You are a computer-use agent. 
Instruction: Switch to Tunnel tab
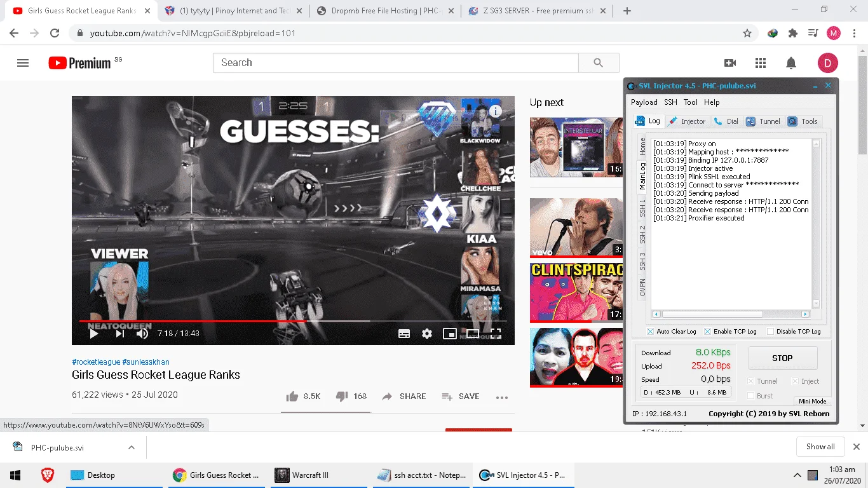click(x=763, y=121)
